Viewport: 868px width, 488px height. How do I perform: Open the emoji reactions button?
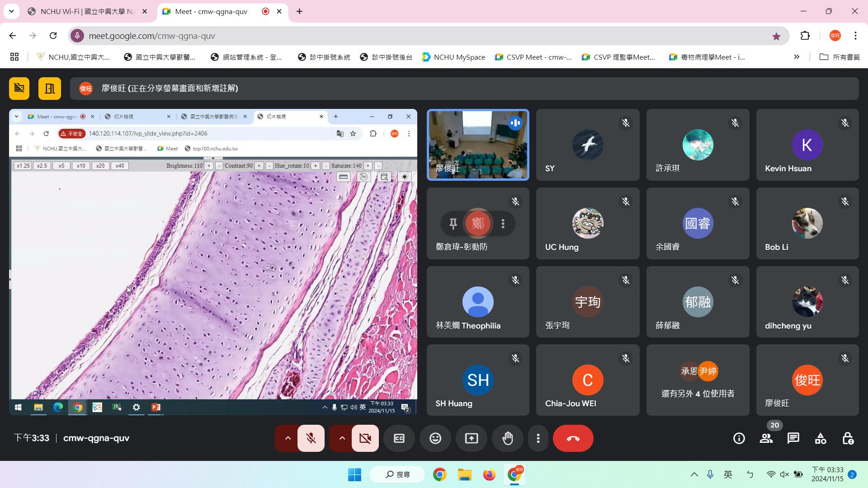pos(435,438)
